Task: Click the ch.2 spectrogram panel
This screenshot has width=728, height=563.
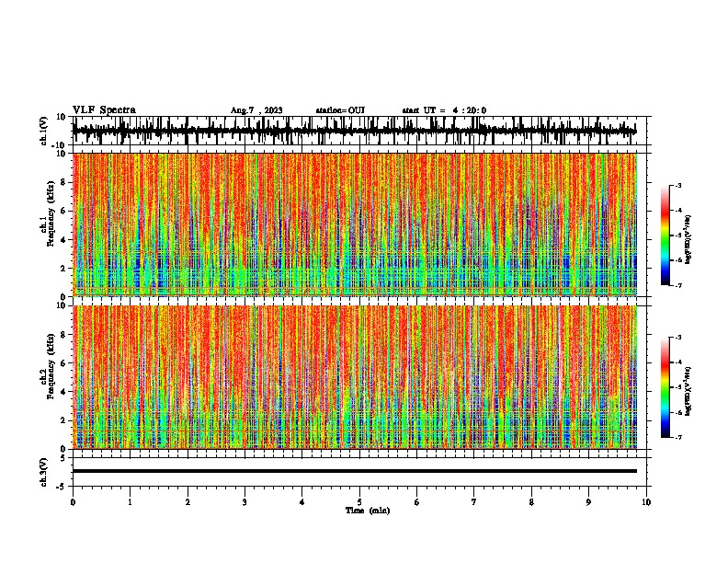Action: coord(355,377)
